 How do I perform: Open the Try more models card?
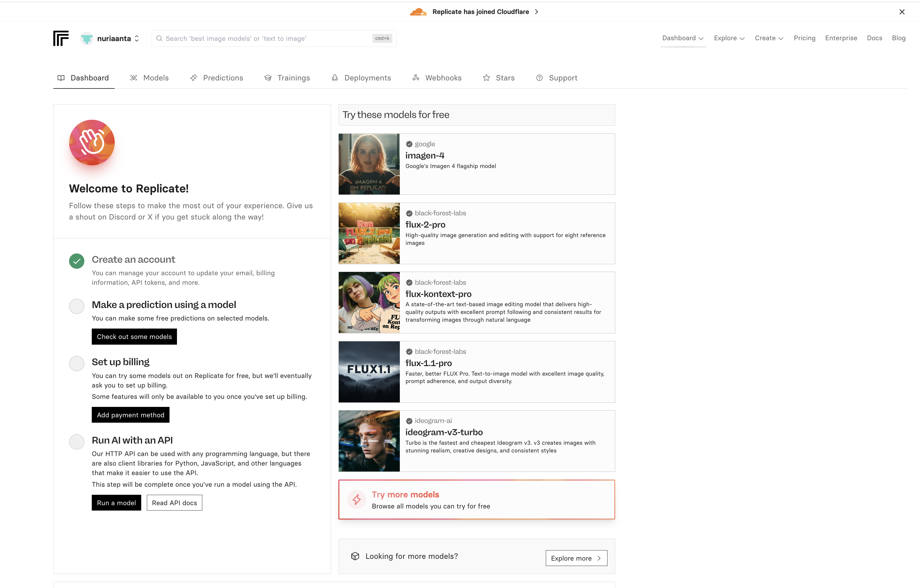pyautogui.click(x=476, y=499)
